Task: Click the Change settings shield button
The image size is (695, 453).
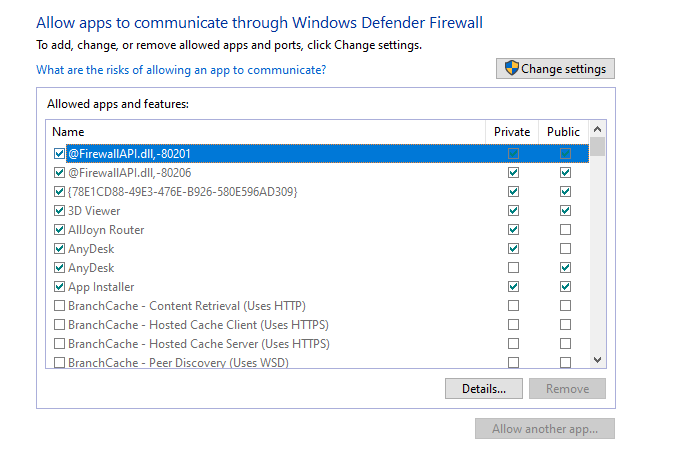Action: (555, 69)
